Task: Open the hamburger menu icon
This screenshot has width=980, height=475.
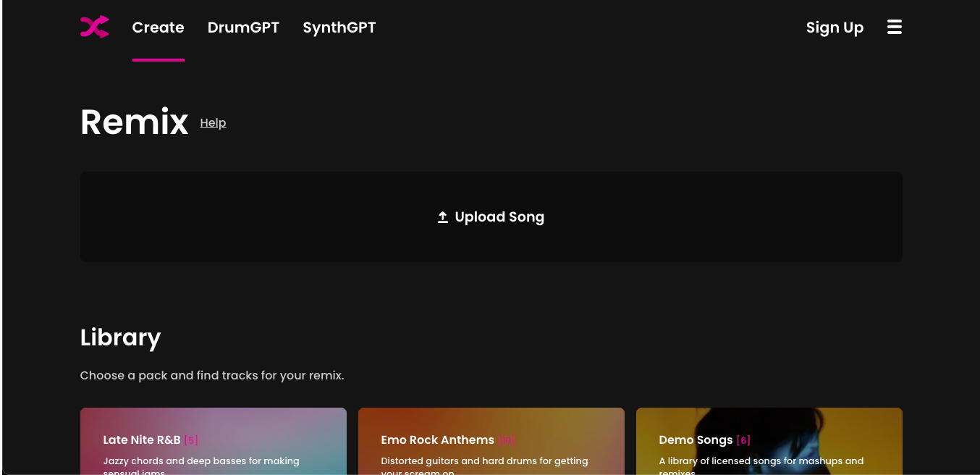Action: (x=895, y=28)
